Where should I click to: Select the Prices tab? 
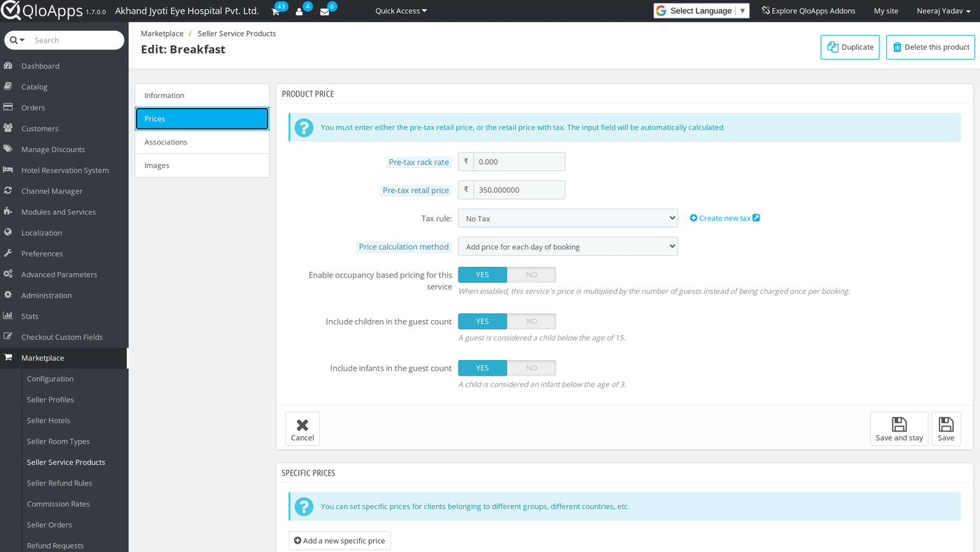click(x=202, y=118)
